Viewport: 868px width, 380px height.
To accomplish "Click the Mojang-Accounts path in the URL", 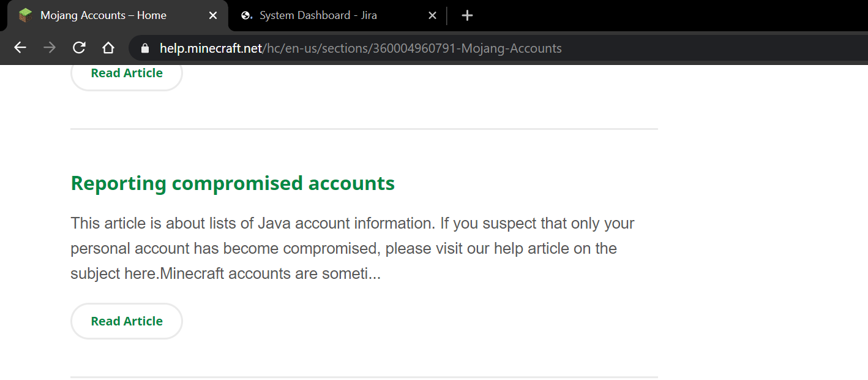I will (x=511, y=48).
